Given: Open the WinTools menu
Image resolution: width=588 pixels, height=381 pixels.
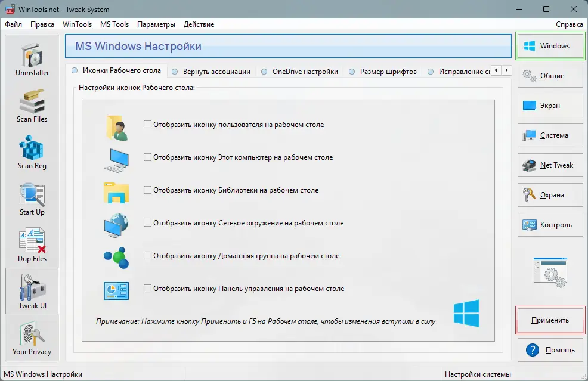Looking at the screenshot, I should click(77, 24).
